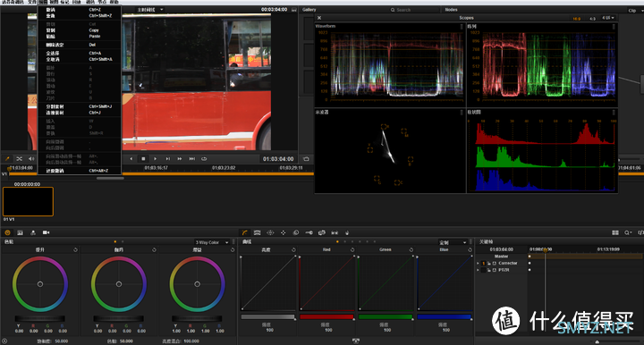Click the Lift master wheel slider bar
This screenshot has height=345, width=644.
40,318
